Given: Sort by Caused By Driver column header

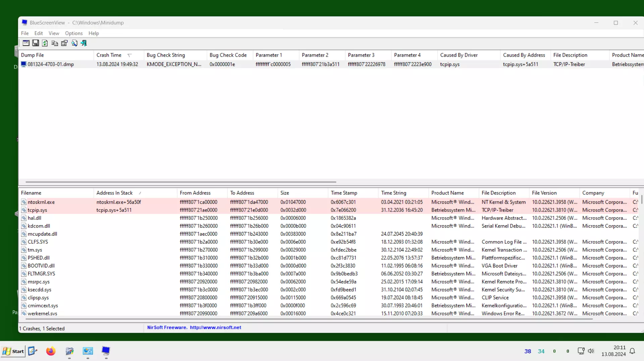Looking at the screenshot, I should pos(469,55).
